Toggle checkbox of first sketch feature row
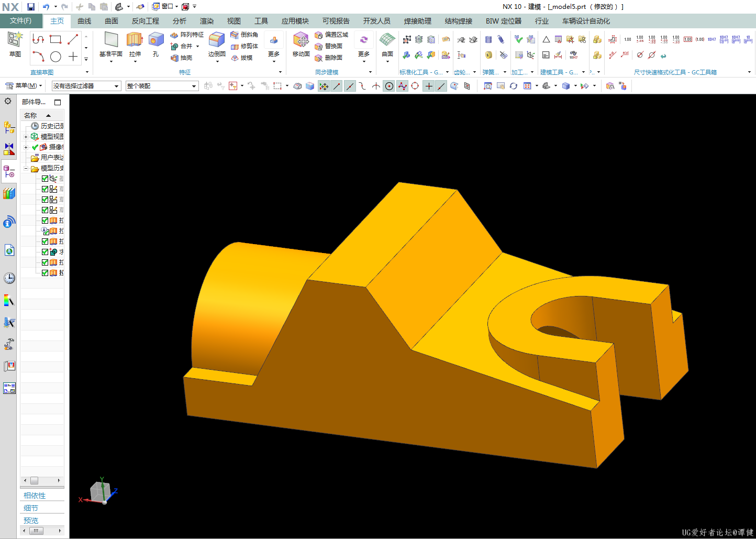Image resolution: width=756 pixels, height=539 pixels. click(45, 189)
